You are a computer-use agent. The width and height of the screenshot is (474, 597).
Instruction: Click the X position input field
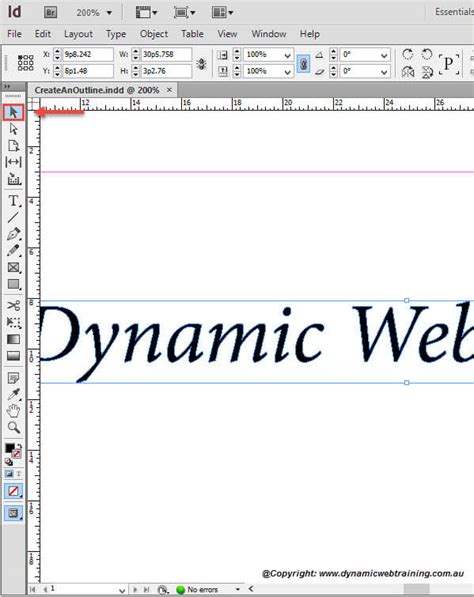[88, 54]
